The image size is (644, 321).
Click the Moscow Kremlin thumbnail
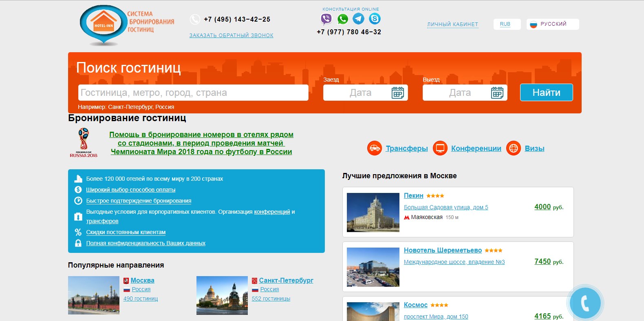coord(94,295)
